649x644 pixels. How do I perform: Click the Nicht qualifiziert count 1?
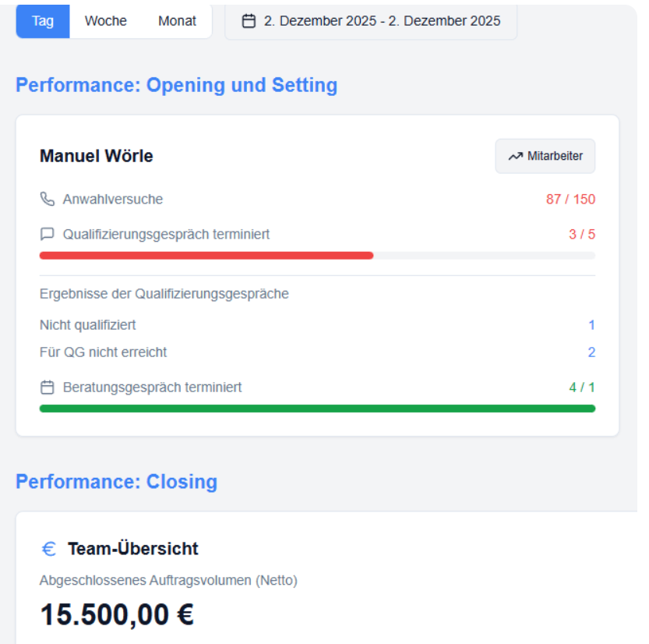(x=592, y=325)
